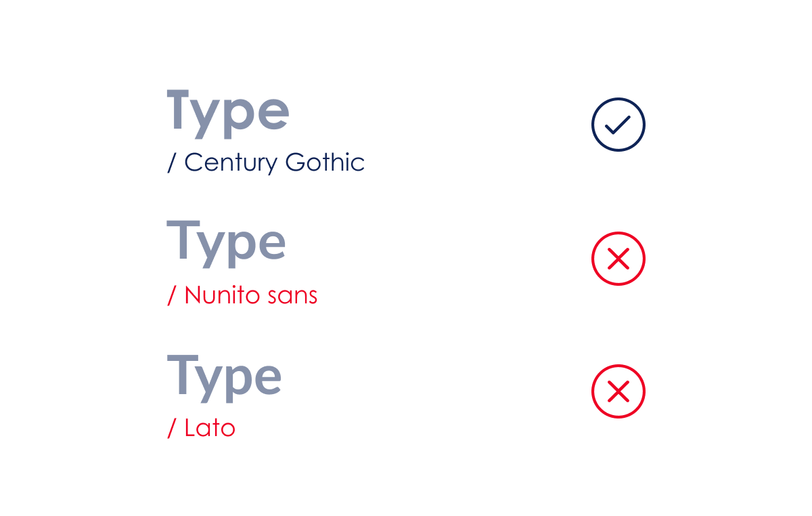Click the red X icon beside Nunito sans
812x516 pixels.
pos(618,259)
